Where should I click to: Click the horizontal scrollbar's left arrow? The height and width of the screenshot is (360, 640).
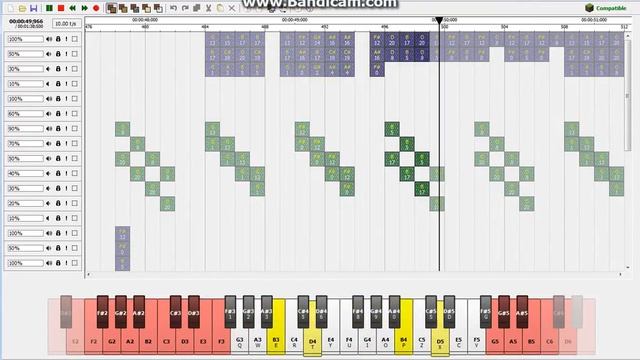(x=88, y=275)
